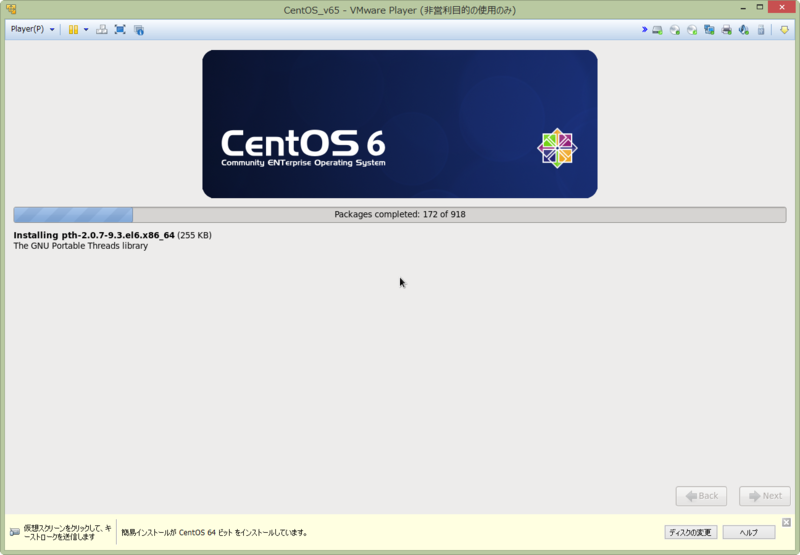800x555 pixels.
Task: Minimize the VMware Player window
Action: [743, 8]
